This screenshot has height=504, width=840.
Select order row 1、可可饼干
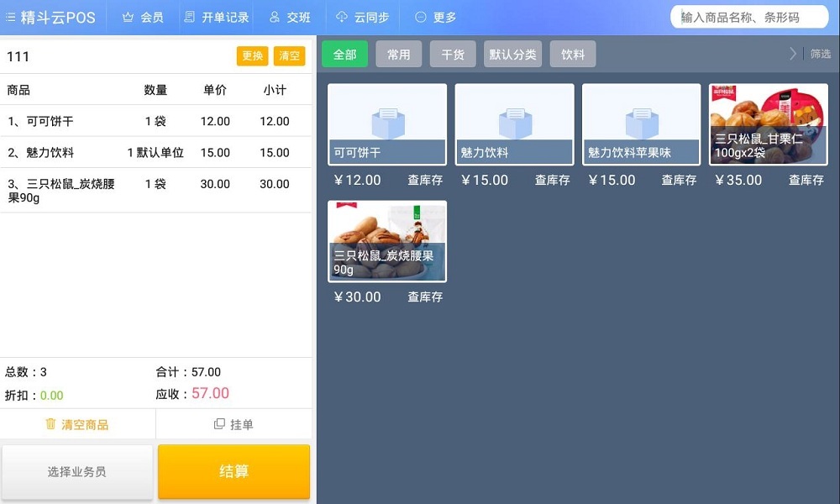point(155,121)
